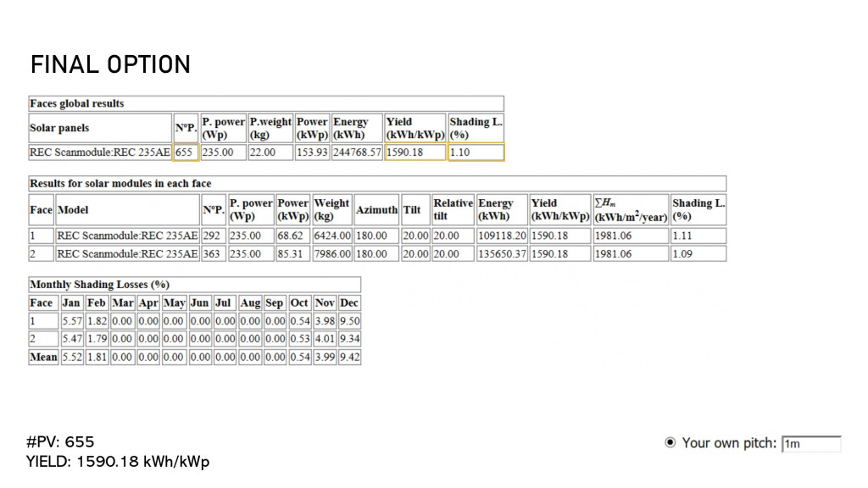Image resolution: width=868 pixels, height=488 pixels.
Task: Click the Dec column header in monthly table
Action: coord(349,302)
